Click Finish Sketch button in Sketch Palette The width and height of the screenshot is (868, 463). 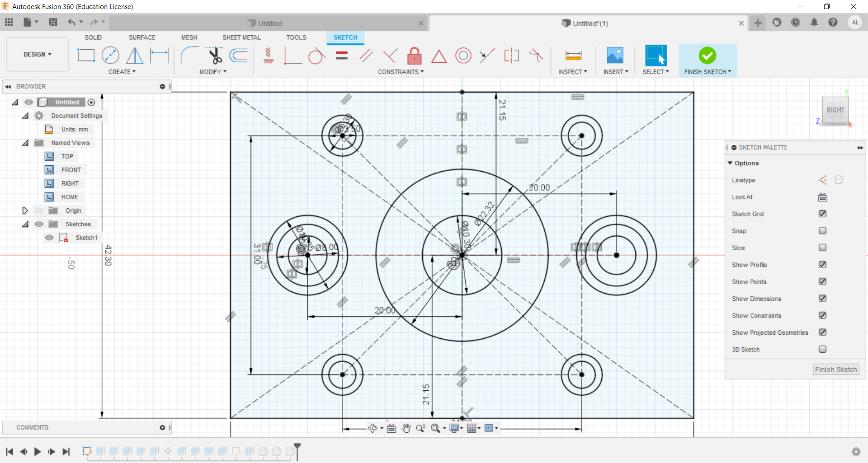(x=836, y=369)
